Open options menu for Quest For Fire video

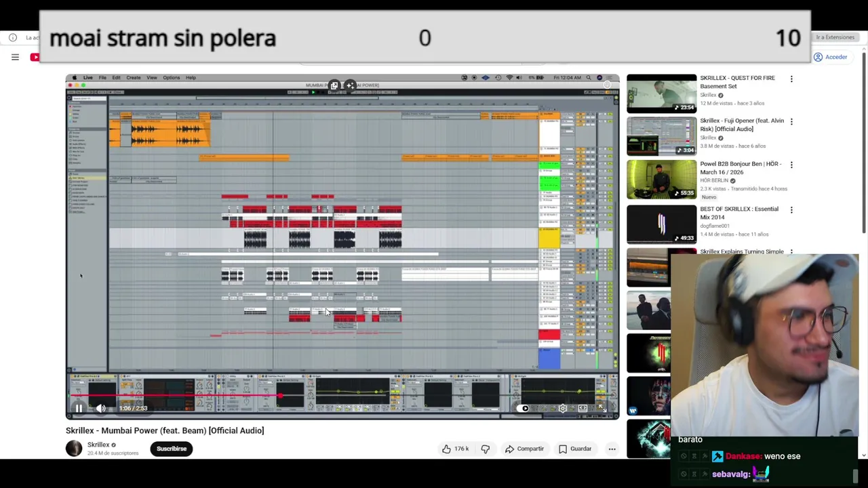791,79
